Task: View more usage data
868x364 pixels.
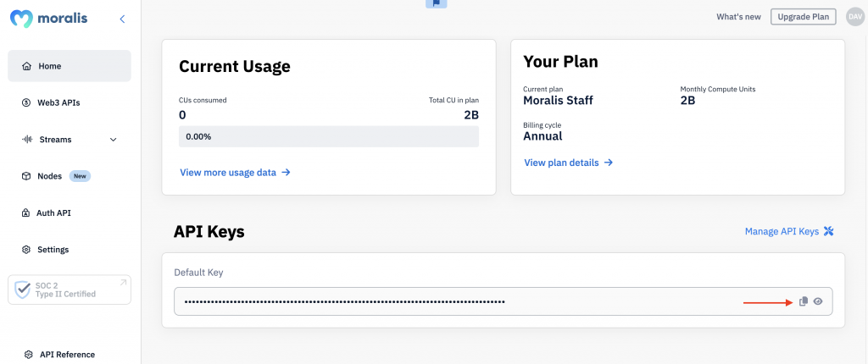Action: (236, 172)
